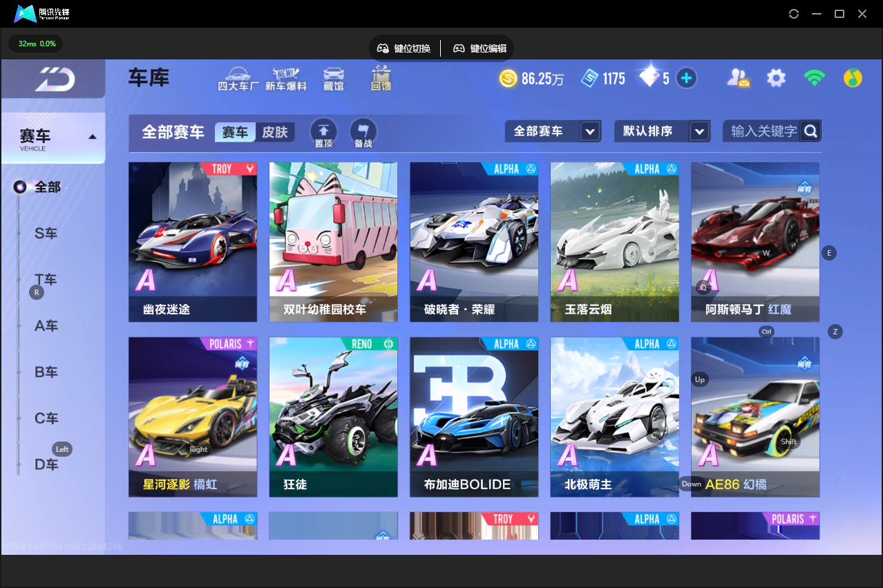Viewport: 883px width, 588px height.
Task: Add diamonds with the plus button
Action: tap(686, 78)
